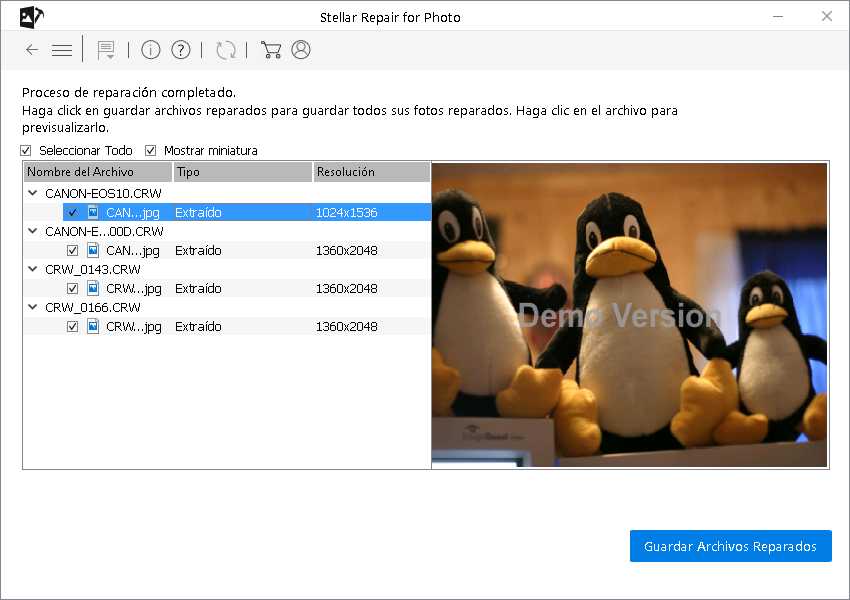Collapse the CRW_0166.CRW group
This screenshot has height=600, width=850.
[33, 307]
